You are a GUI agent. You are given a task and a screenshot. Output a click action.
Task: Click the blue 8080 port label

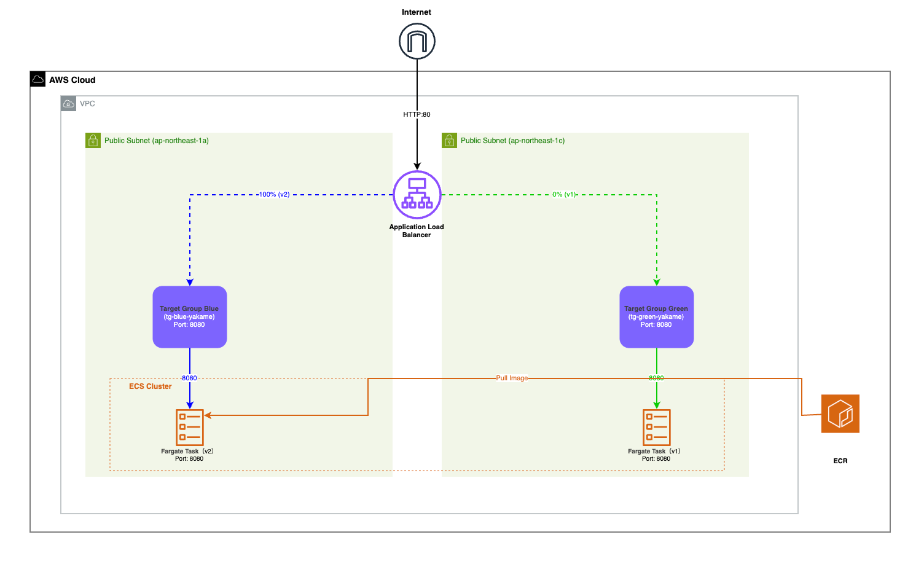[189, 378]
